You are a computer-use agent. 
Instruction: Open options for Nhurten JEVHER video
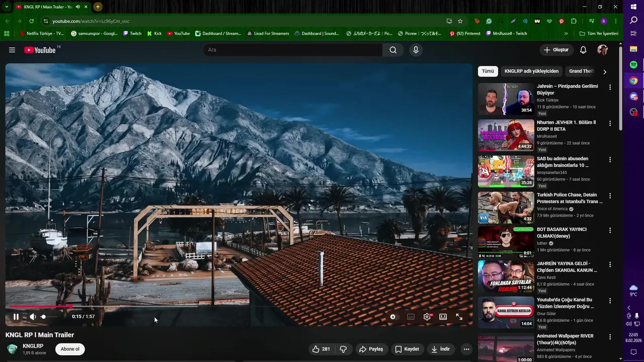pos(610,123)
